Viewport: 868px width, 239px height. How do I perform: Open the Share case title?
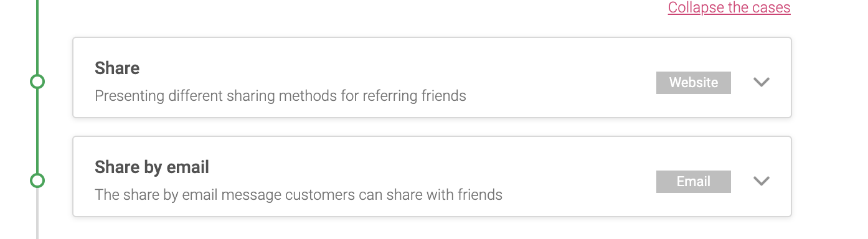tap(117, 68)
